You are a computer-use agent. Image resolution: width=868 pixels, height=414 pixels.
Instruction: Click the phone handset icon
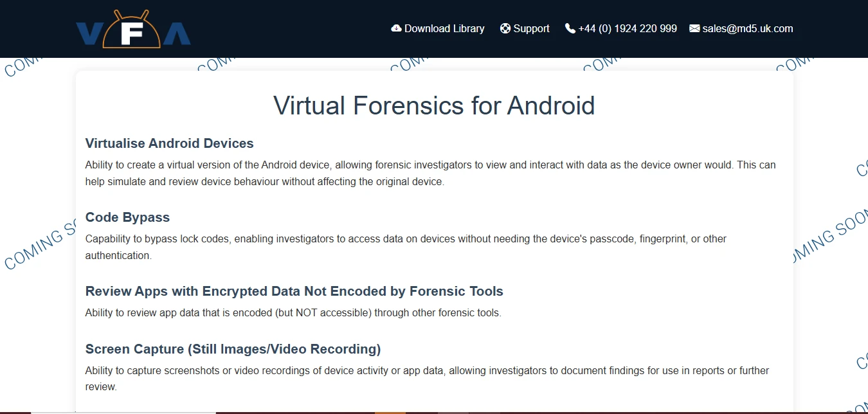point(570,28)
